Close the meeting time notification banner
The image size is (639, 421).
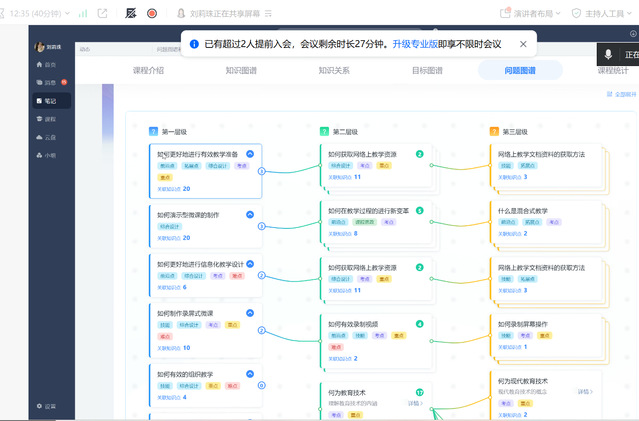pos(523,44)
